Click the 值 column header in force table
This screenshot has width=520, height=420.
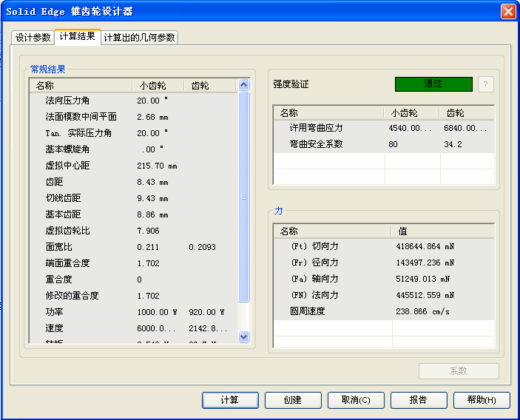coord(444,231)
